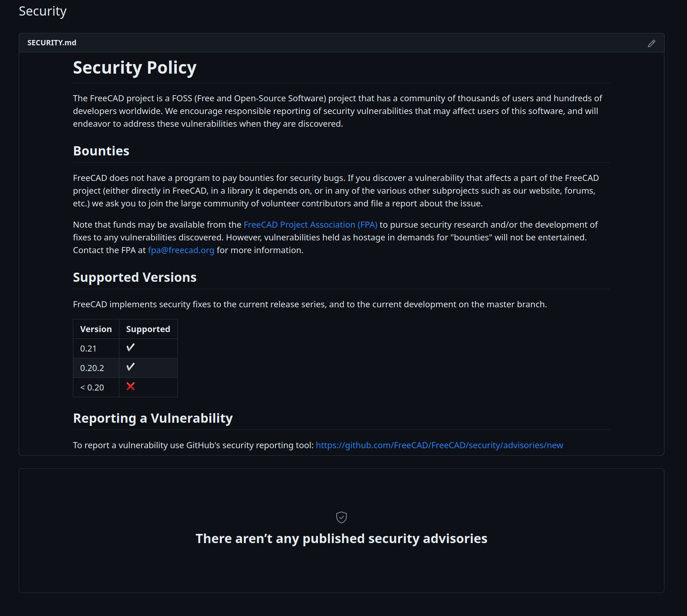Click the pencil icon to edit SECURITY.md
Image resolution: width=687 pixels, height=616 pixels.
coord(651,43)
